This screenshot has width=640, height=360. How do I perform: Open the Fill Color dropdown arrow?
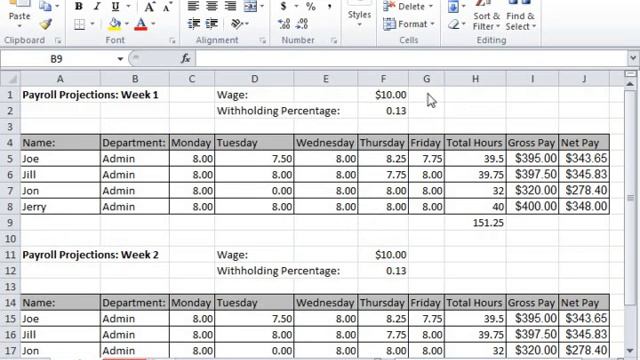(127, 24)
